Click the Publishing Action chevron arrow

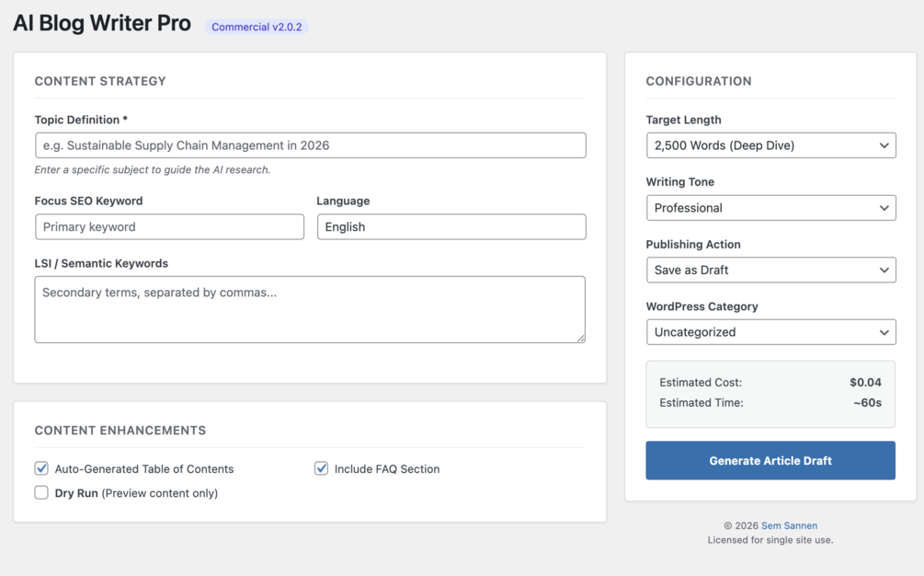click(x=884, y=270)
